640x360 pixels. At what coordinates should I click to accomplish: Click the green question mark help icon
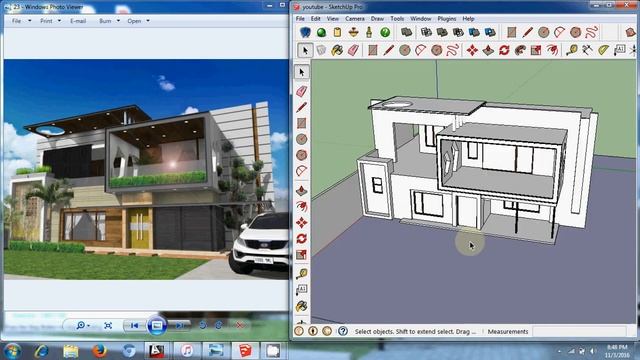pos(385,32)
